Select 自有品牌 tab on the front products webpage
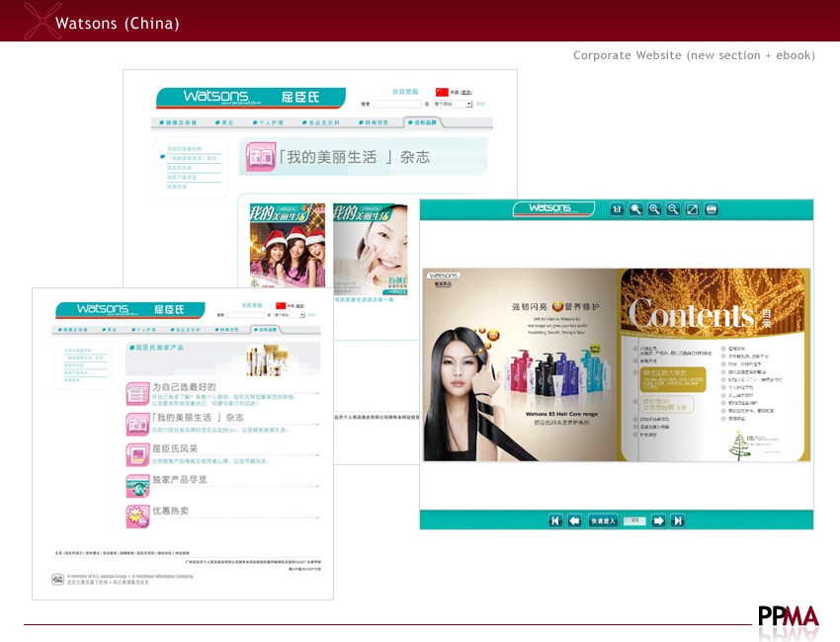This screenshot has width=840, height=642. pyautogui.click(x=266, y=329)
